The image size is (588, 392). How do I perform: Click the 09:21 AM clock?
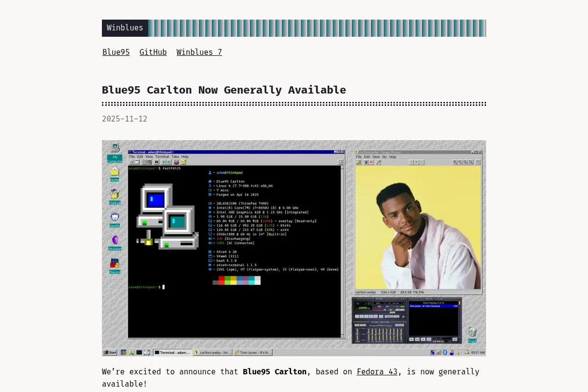(478, 352)
